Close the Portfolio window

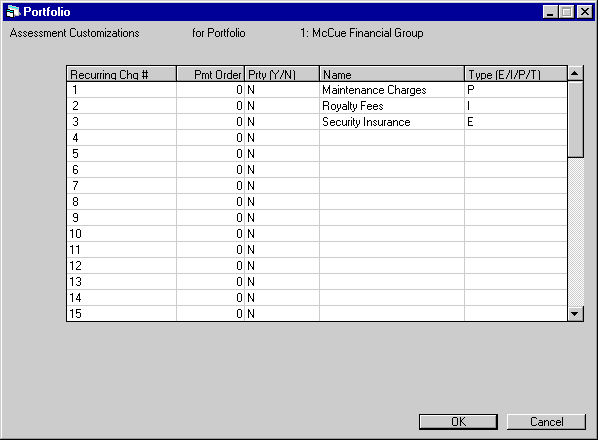pos(585,12)
